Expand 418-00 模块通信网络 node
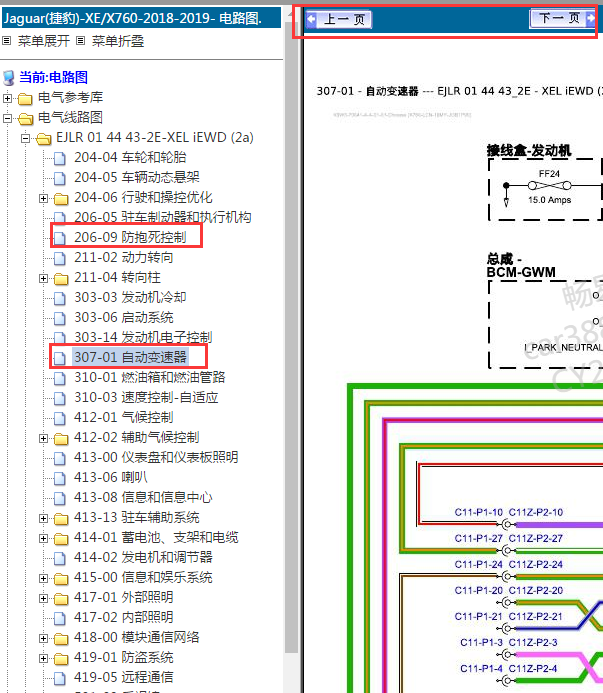603x693 pixels. pyautogui.click(x=43, y=638)
